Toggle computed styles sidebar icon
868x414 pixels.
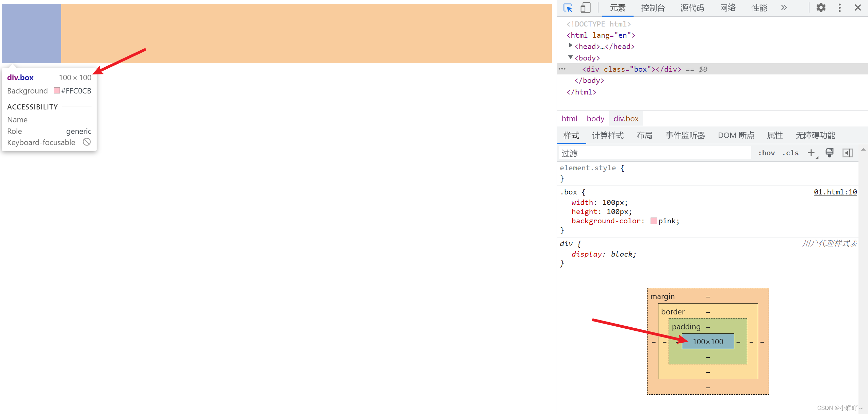click(x=847, y=153)
